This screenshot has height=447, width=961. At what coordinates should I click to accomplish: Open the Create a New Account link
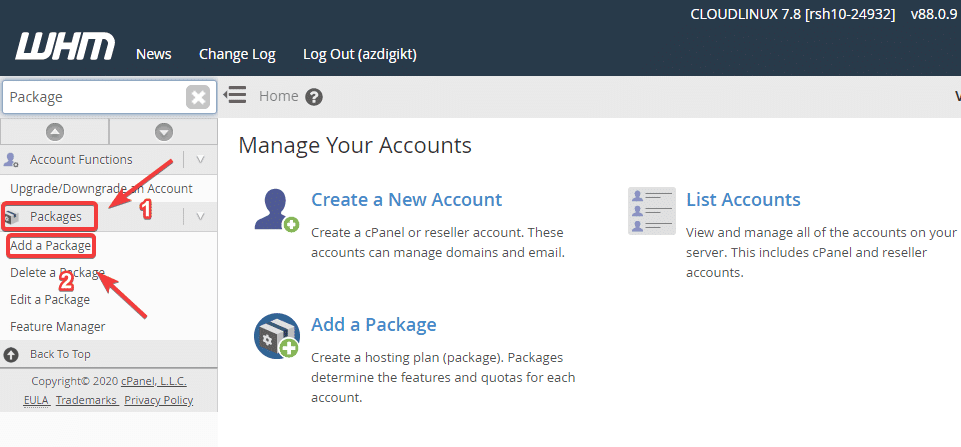point(406,199)
